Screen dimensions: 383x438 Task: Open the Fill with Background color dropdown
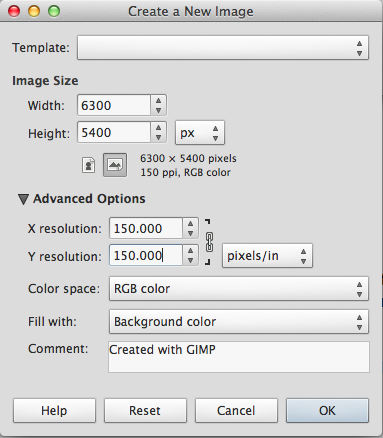click(x=239, y=322)
